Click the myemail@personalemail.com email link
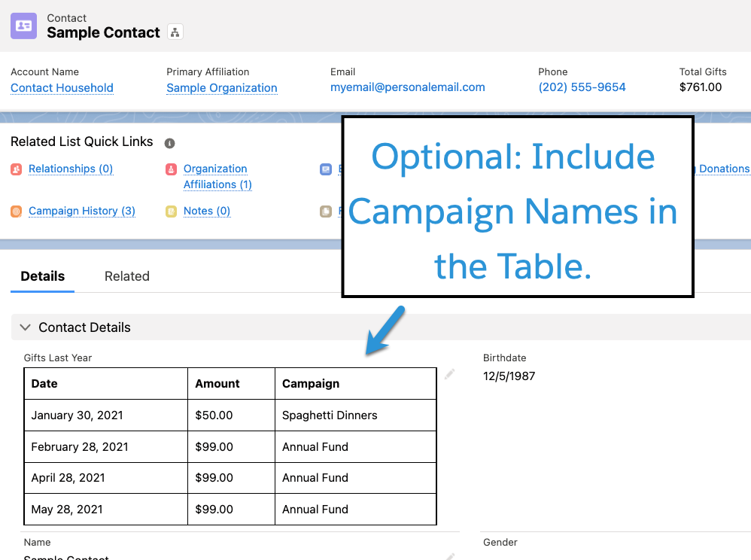Image resolution: width=751 pixels, height=560 pixels. click(x=407, y=87)
